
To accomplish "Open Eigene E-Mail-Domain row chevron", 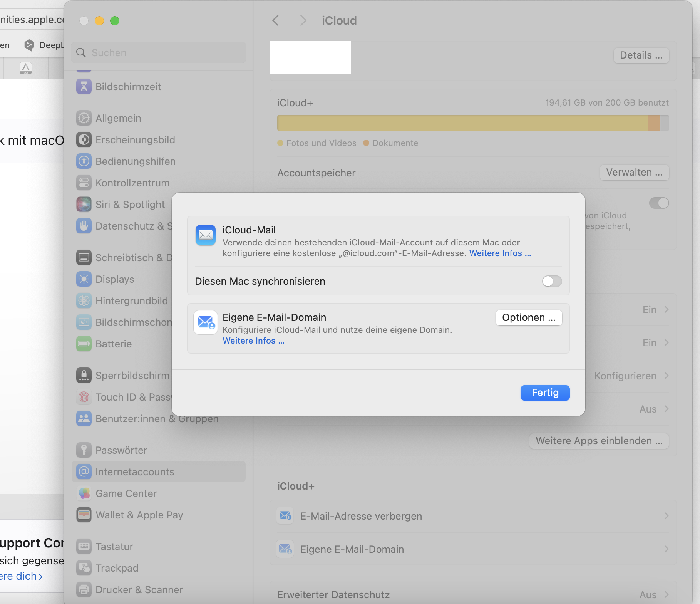I will click(x=667, y=549).
